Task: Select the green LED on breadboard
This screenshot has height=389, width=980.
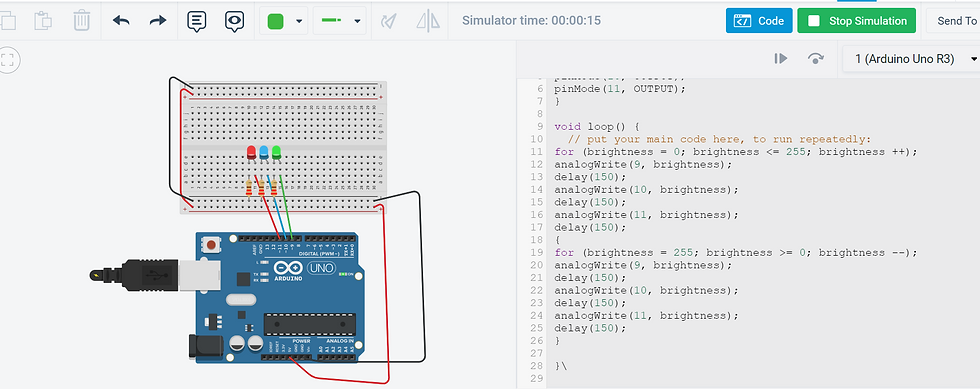Action: click(x=276, y=152)
